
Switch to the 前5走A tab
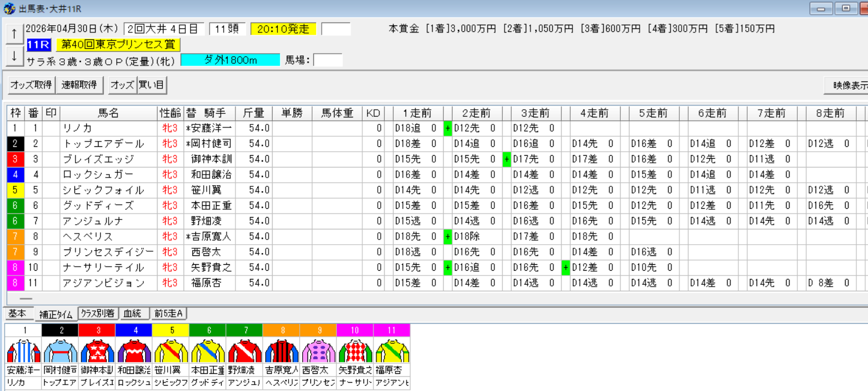tap(169, 314)
